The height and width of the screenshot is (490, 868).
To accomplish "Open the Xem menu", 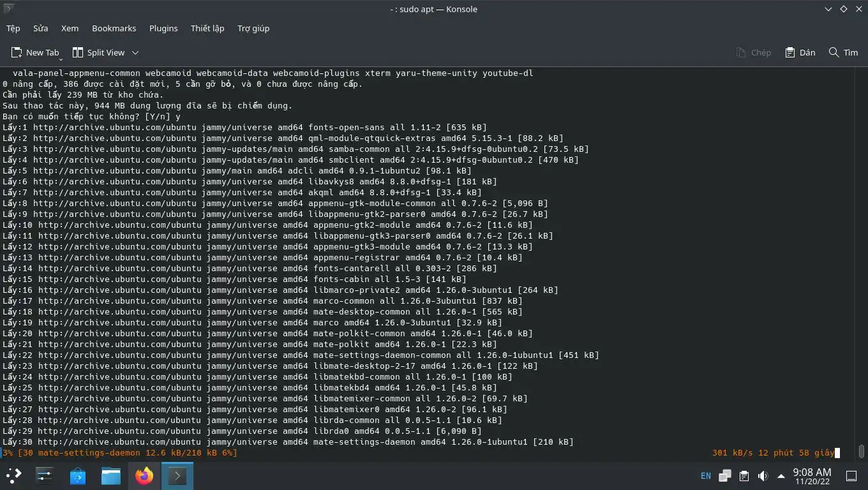I will click(70, 28).
